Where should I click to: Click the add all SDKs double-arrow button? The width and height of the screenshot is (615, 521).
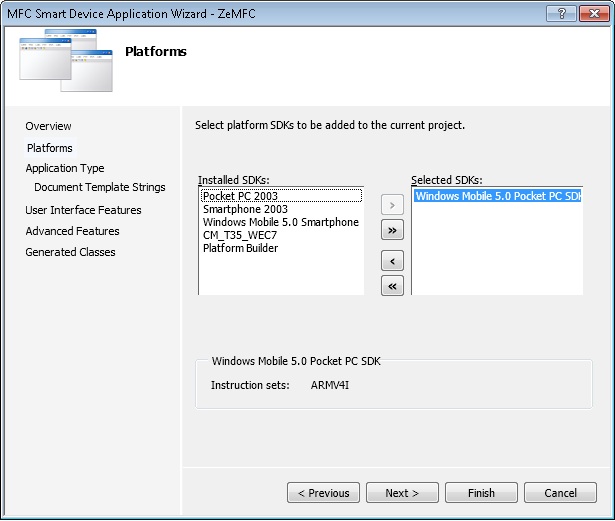[392, 230]
